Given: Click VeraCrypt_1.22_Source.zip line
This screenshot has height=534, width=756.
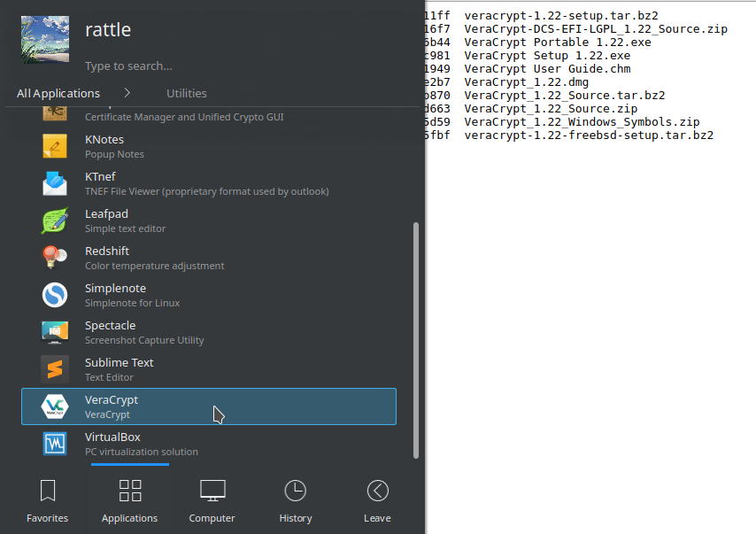Looking at the screenshot, I should click(x=551, y=109).
